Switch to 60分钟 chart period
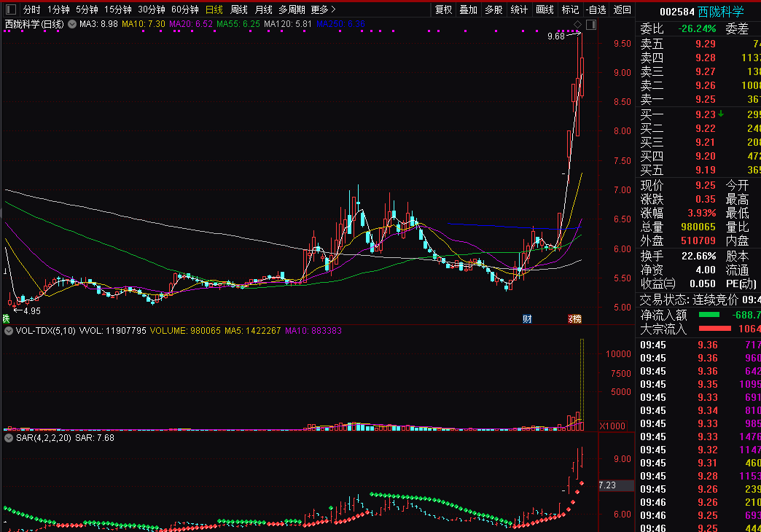 pos(184,9)
